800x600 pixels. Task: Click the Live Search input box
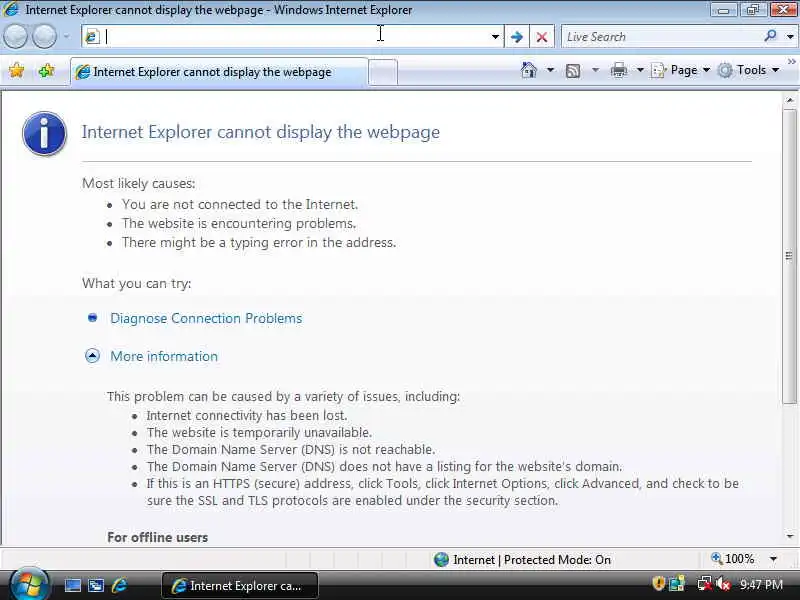[662, 37]
